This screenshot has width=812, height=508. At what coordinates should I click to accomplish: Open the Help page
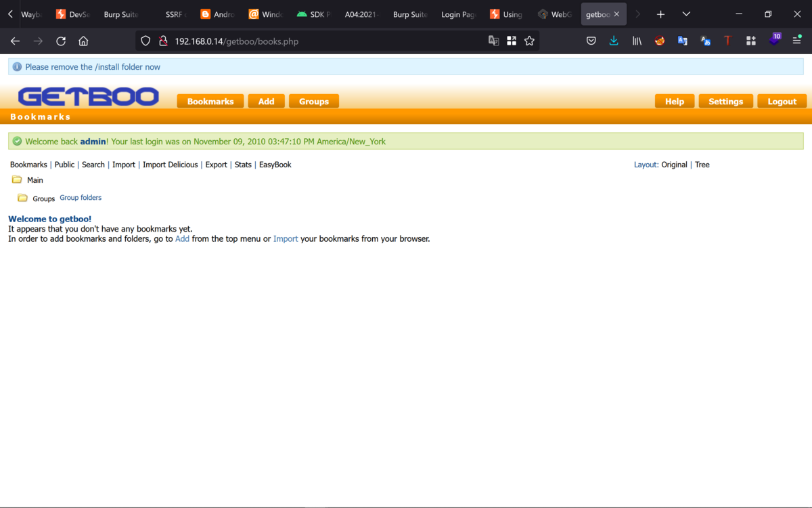pyautogui.click(x=675, y=102)
